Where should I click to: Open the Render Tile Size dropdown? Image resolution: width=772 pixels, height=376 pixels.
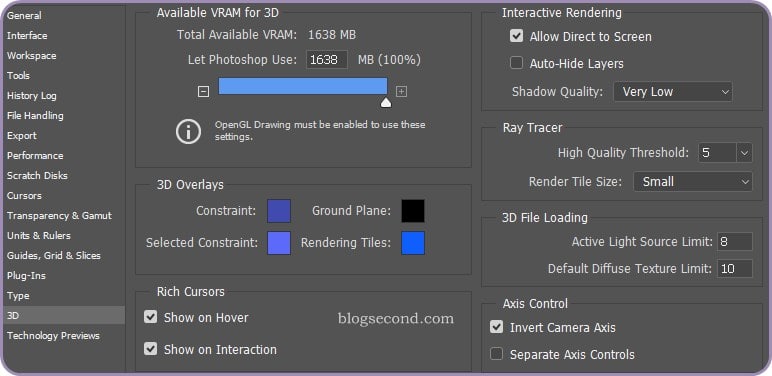[x=692, y=182]
